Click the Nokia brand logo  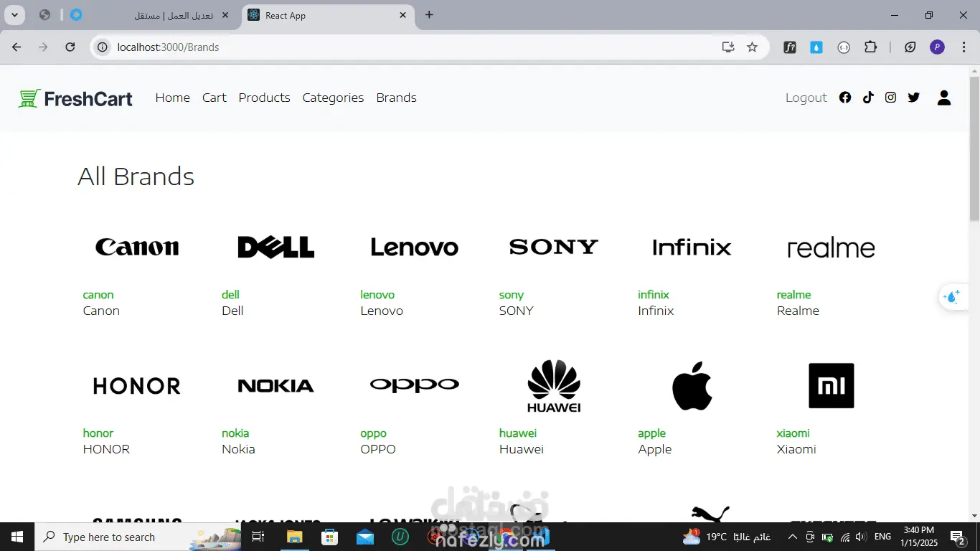[276, 386]
